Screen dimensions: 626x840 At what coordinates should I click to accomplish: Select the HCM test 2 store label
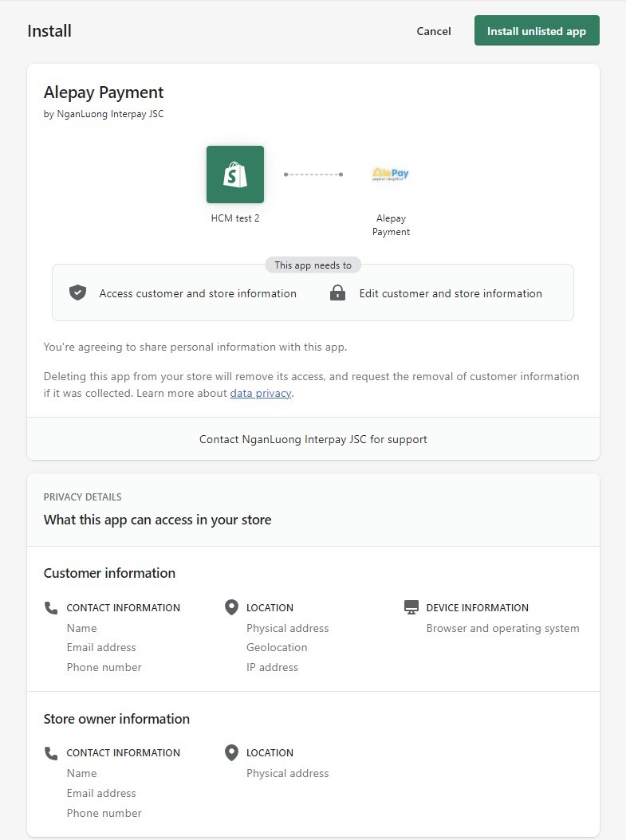[235, 218]
